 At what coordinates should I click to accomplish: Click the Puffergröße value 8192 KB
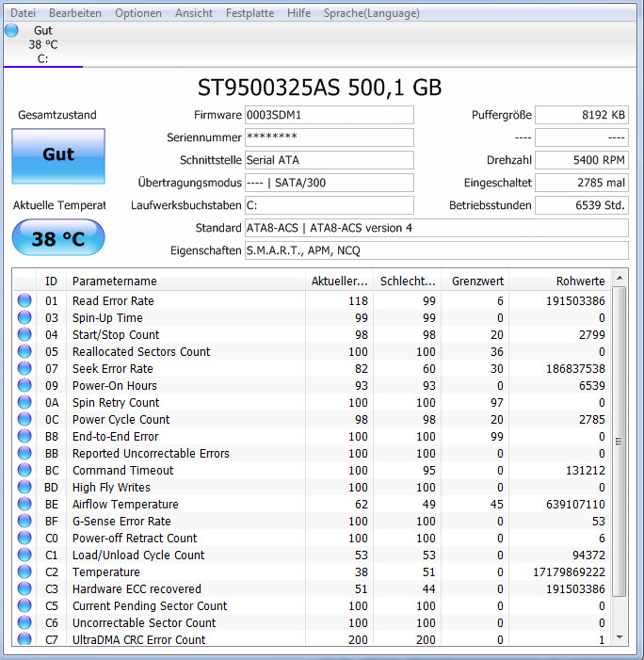582,115
